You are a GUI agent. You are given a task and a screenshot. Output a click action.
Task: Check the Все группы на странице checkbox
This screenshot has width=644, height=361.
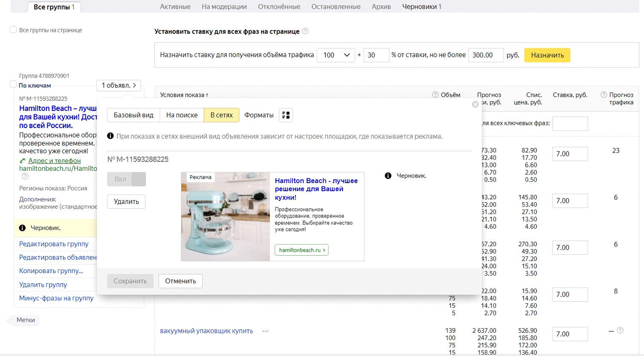(13, 30)
